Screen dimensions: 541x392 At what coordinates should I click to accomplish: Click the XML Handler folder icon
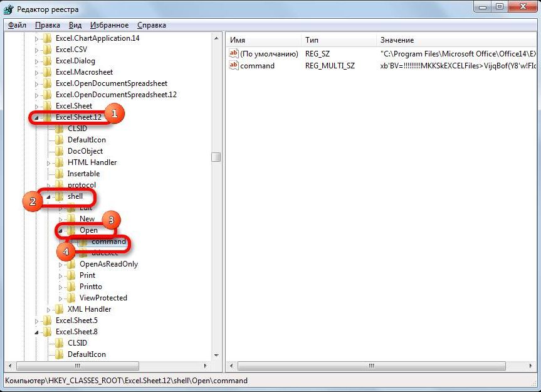[x=60, y=309]
